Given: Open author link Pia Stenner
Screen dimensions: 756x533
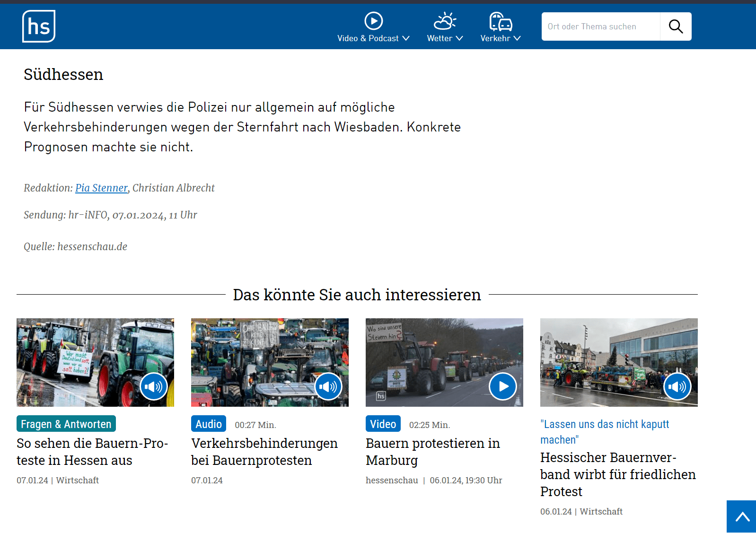Looking at the screenshot, I should (x=101, y=188).
